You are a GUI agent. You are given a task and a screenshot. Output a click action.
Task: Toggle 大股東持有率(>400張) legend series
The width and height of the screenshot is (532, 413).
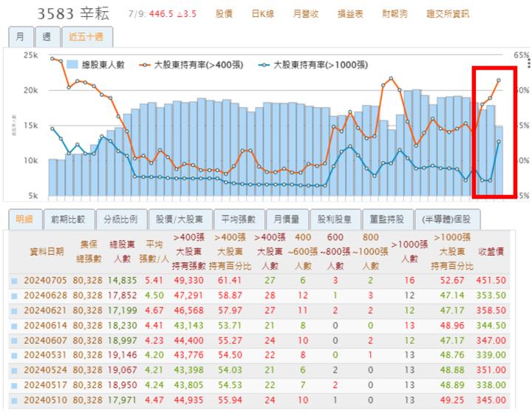coord(191,65)
